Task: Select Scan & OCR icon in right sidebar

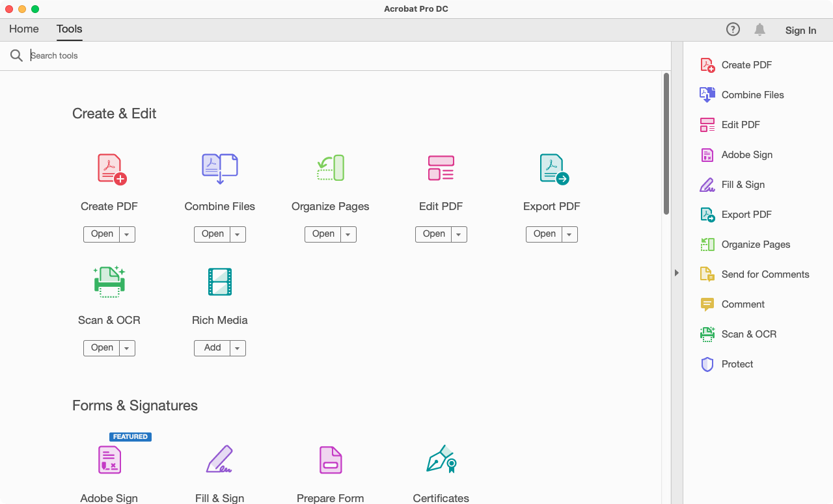Action: point(707,334)
